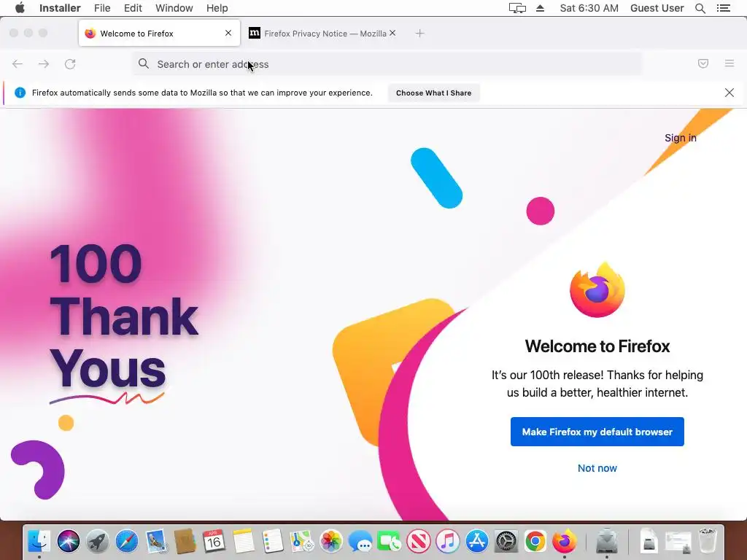Click Firefox icon in the Dock
This screenshot has height=560, width=747.
565,541
